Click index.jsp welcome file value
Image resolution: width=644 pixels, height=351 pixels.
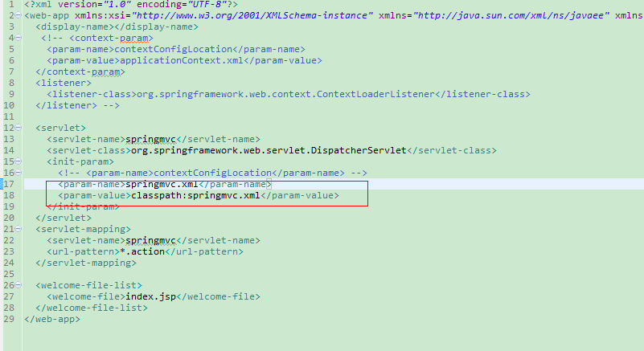(x=150, y=296)
